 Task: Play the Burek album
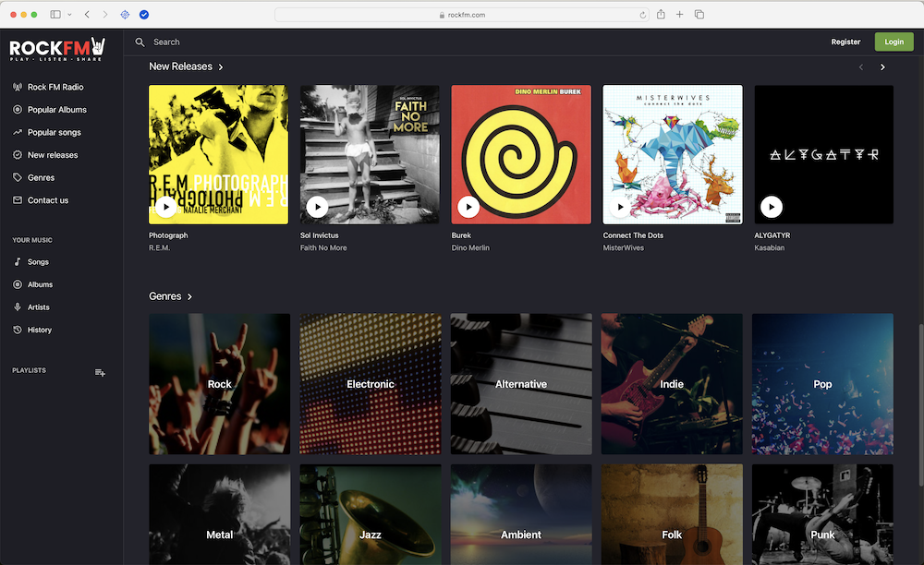[468, 207]
